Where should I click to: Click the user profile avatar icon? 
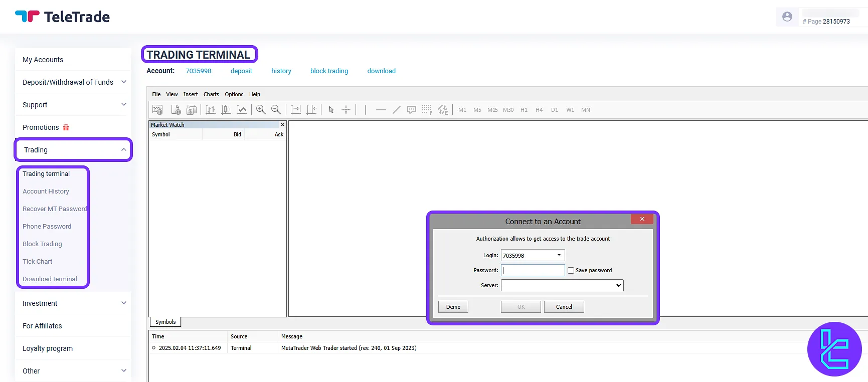point(787,17)
